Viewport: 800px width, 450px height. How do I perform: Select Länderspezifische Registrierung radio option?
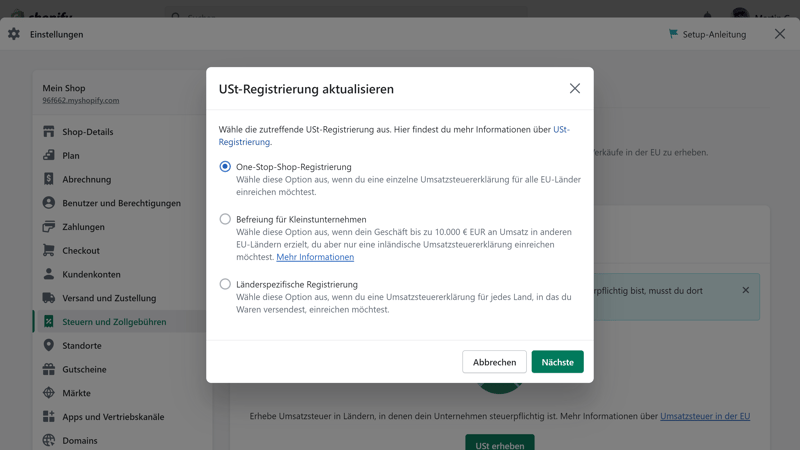(225, 284)
